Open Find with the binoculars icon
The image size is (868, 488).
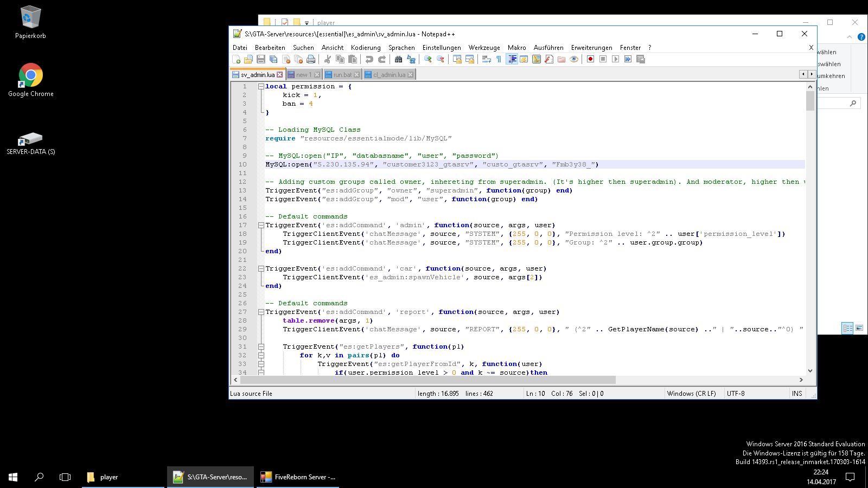399,59
